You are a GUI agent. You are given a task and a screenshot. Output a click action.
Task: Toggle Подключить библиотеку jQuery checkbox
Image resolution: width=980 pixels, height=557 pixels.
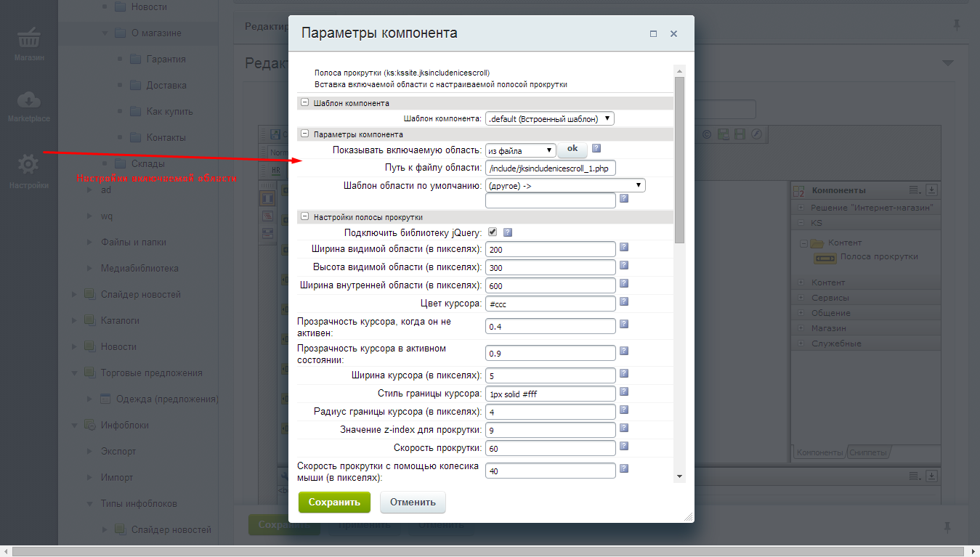pos(492,232)
